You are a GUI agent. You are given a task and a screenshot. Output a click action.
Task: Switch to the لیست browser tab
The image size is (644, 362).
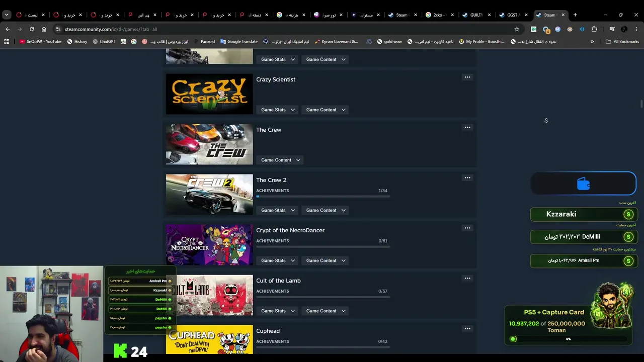[31, 15]
